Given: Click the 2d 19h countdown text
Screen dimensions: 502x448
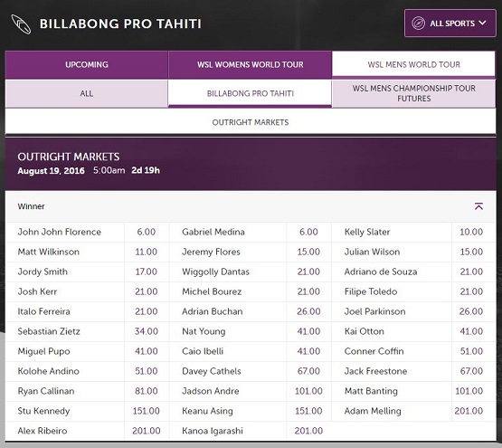Looking at the screenshot, I should tap(146, 170).
